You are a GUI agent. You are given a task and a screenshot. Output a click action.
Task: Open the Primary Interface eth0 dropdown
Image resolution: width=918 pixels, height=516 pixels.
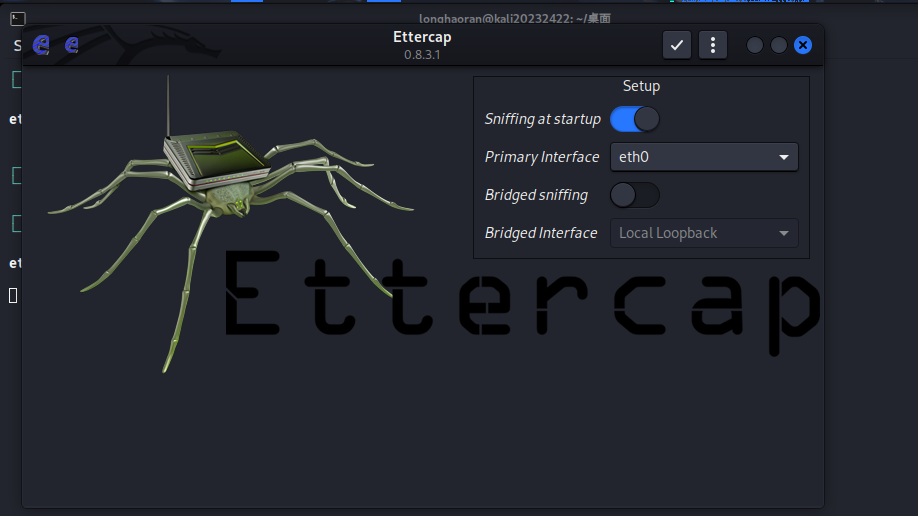pyautogui.click(x=704, y=157)
